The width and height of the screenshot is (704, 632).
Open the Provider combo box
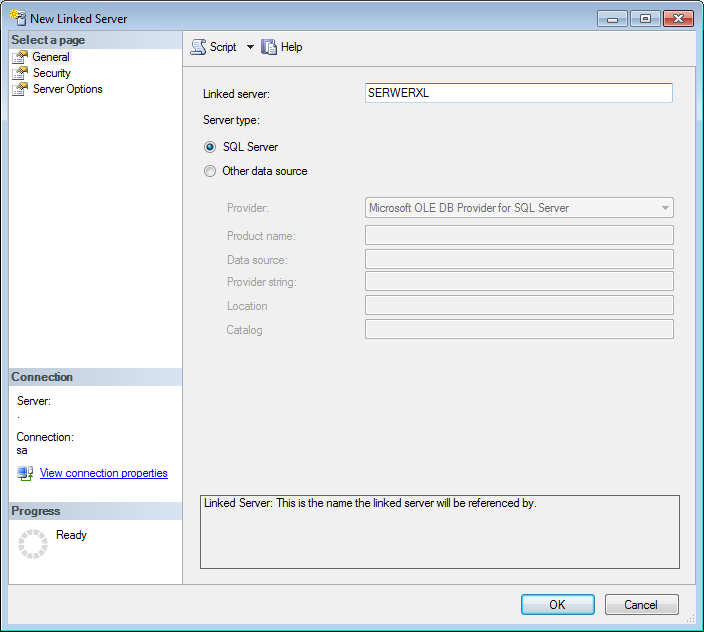click(519, 208)
